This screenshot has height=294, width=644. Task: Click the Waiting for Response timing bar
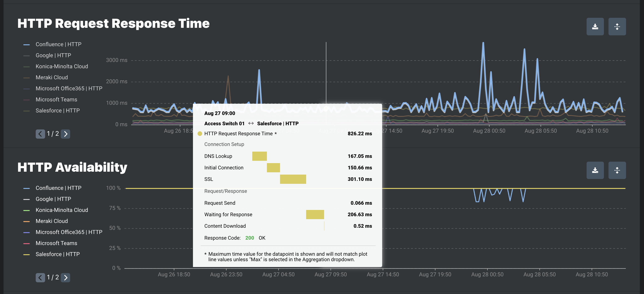(x=315, y=214)
